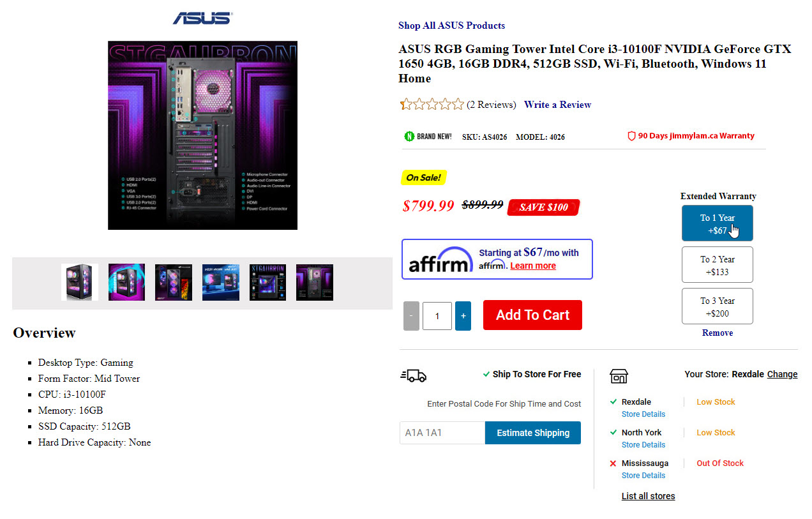Click Write a Review link

(x=557, y=105)
